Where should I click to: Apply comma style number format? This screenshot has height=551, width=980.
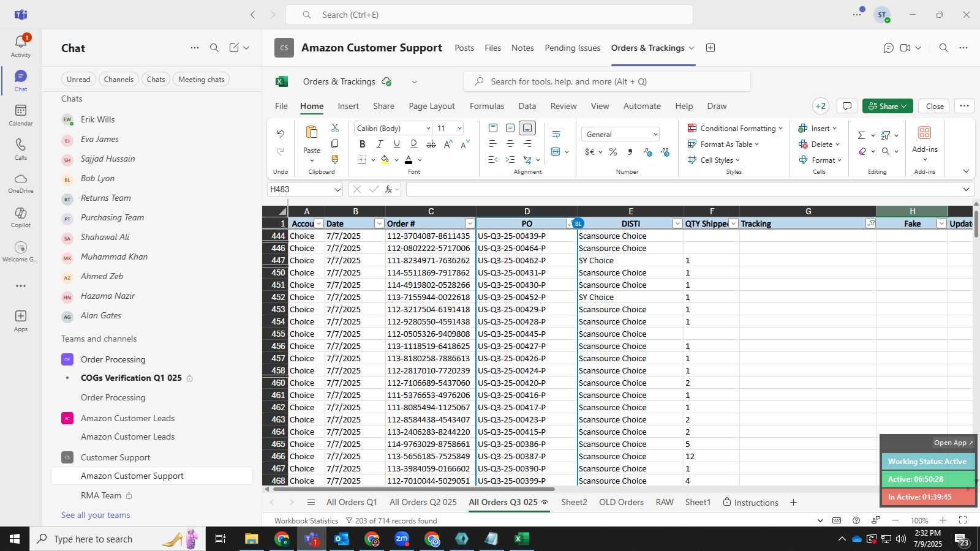pyautogui.click(x=630, y=152)
